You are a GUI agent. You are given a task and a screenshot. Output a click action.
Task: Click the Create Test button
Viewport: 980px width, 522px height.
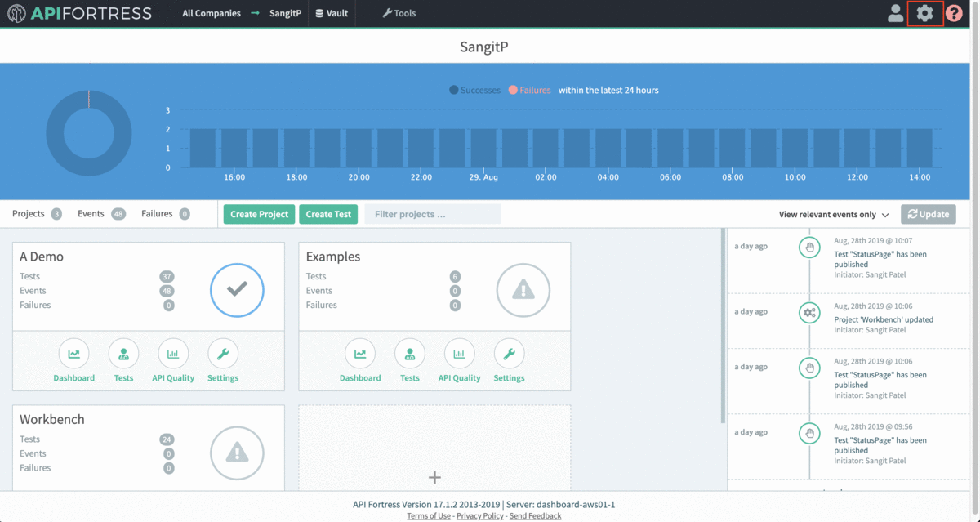point(328,214)
